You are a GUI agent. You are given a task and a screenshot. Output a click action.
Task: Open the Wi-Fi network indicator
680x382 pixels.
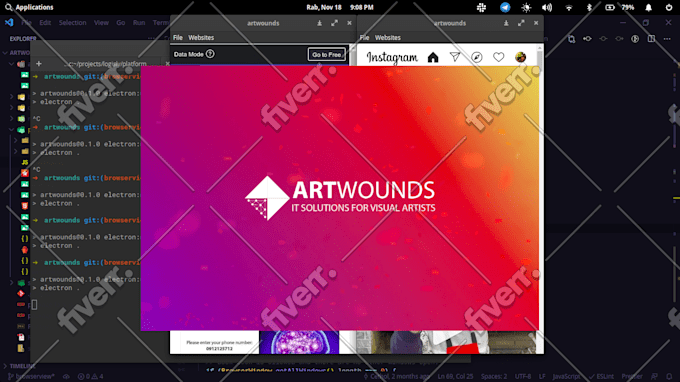[x=569, y=7]
